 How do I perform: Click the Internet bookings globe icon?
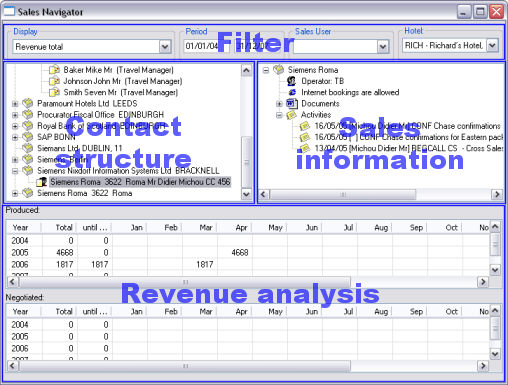292,92
